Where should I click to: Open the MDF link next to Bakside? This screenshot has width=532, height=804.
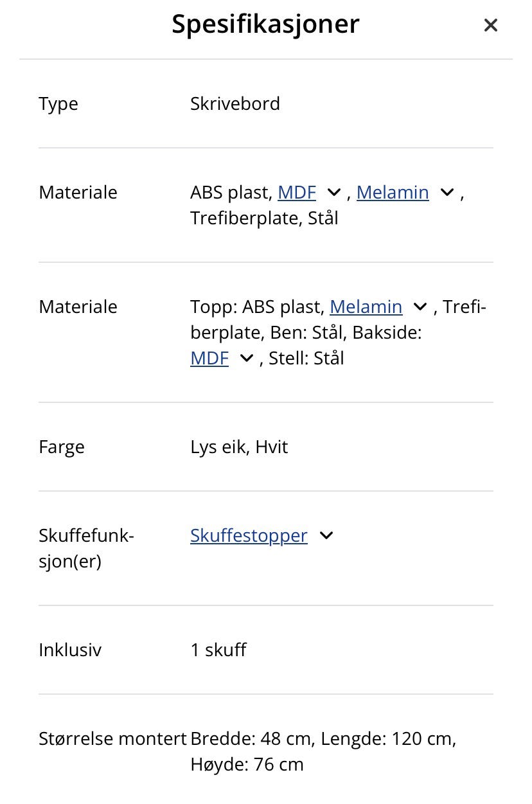pyautogui.click(x=209, y=358)
